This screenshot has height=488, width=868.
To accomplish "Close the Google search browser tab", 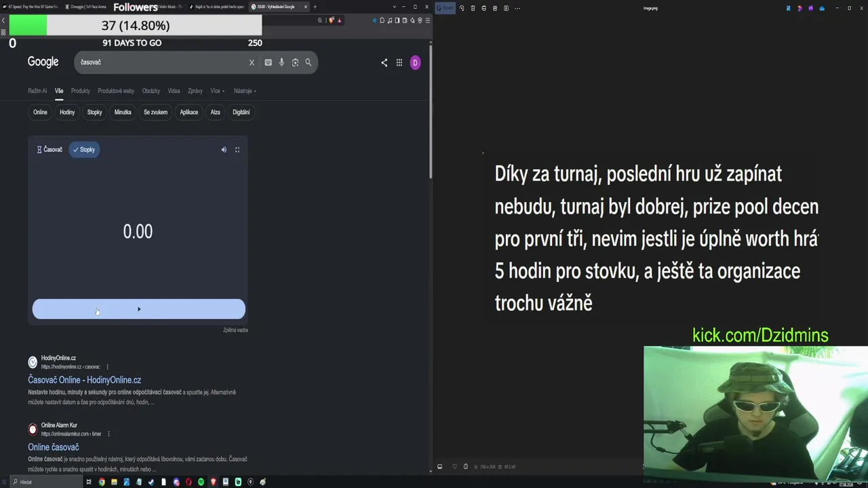I will click(x=306, y=7).
